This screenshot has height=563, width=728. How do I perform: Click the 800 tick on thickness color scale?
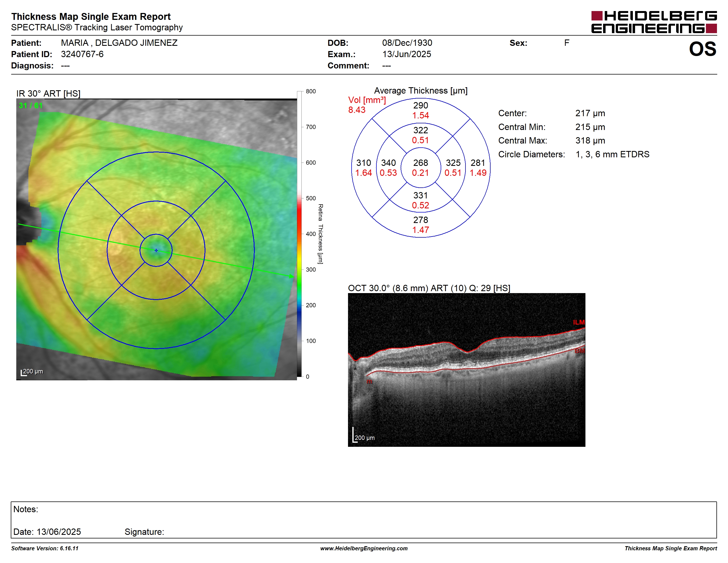click(x=311, y=91)
